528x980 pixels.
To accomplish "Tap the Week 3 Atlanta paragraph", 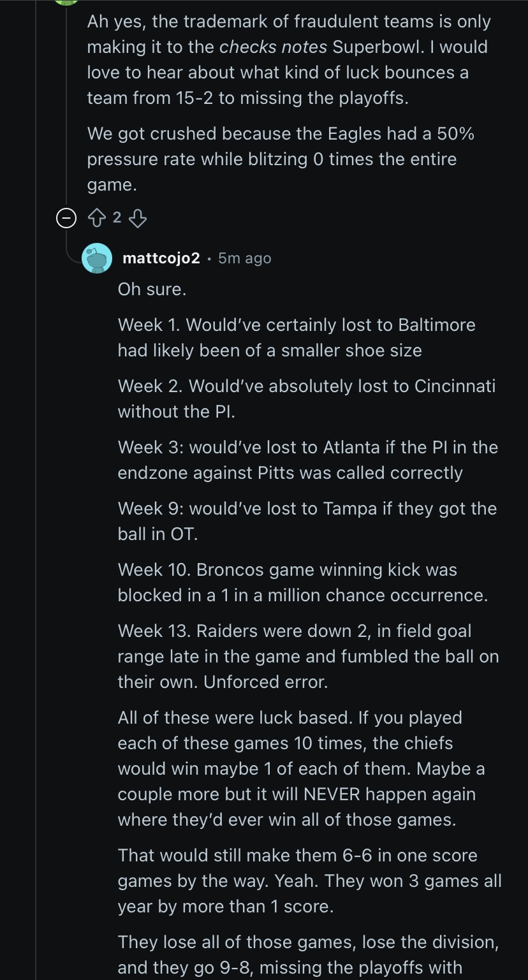I will point(307,460).
